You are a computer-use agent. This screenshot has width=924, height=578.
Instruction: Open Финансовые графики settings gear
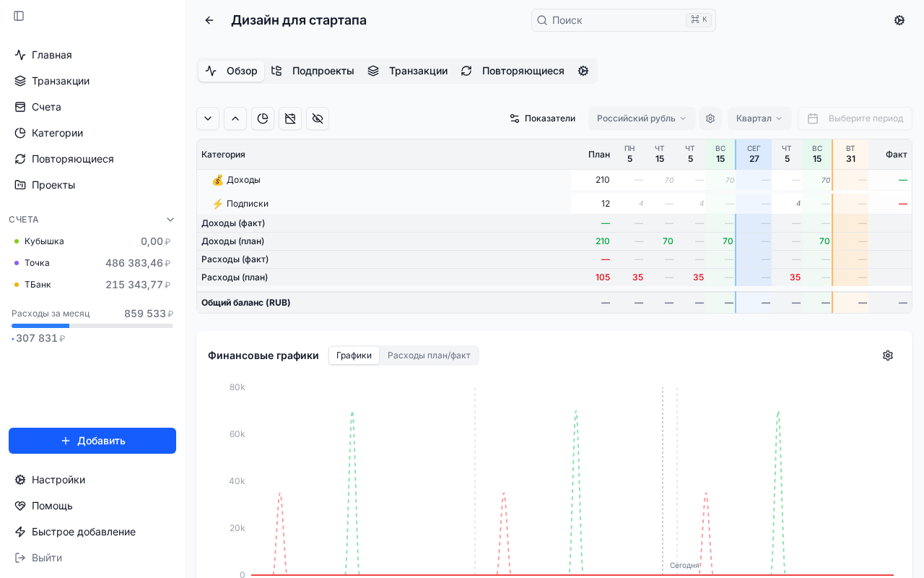point(888,355)
